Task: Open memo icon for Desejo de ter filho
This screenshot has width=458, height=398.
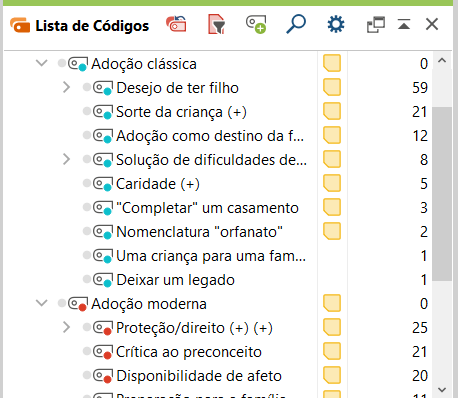Action: click(332, 87)
